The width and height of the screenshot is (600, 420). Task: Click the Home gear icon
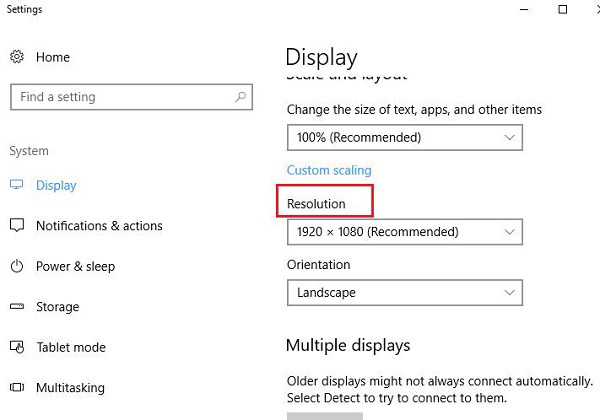pyautogui.click(x=17, y=57)
